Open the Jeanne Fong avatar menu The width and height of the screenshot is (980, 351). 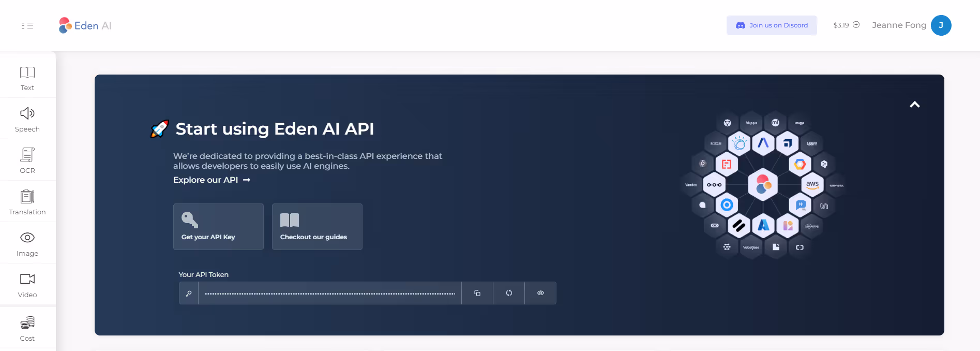click(941, 25)
